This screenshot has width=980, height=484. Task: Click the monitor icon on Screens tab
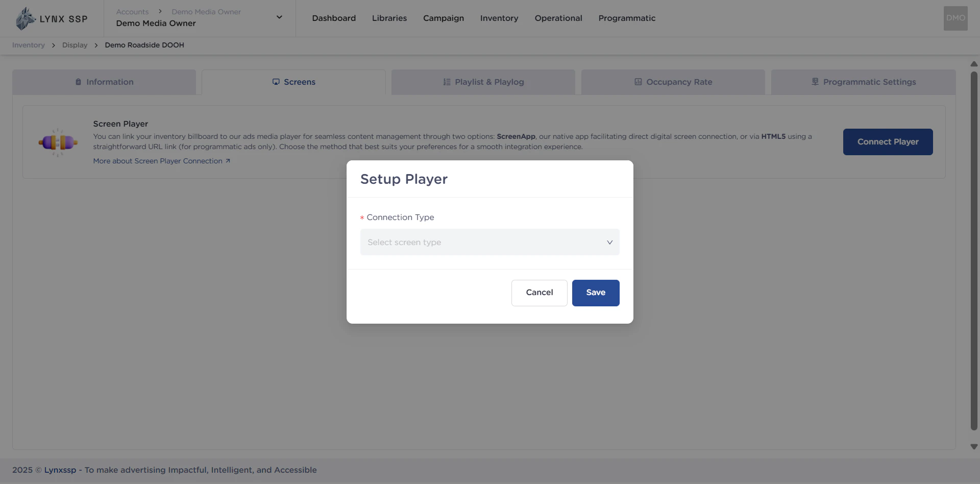[276, 82]
